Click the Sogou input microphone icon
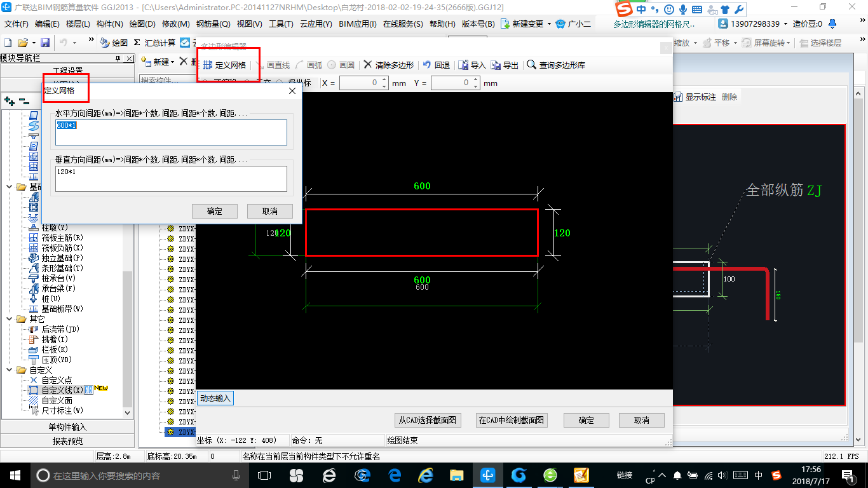This screenshot has width=868, height=488. [683, 10]
